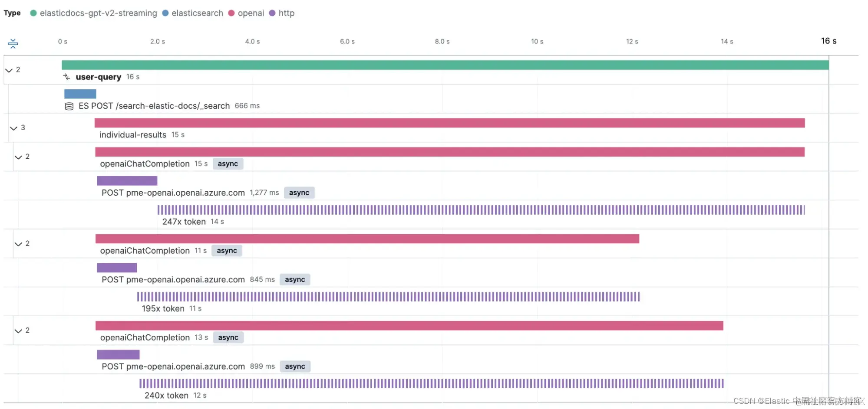The height and width of the screenshot is (409, 868).
Task: Click async badge on 13 s openaiChatCompletion
Action: [228, 337]
